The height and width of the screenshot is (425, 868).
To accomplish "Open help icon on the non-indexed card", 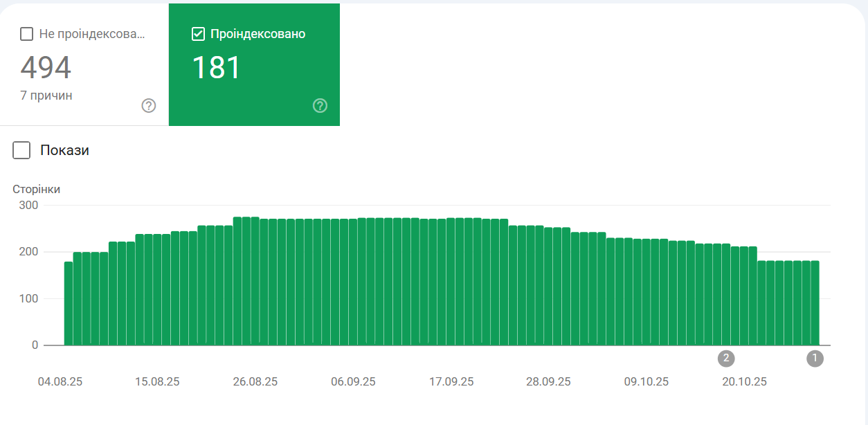I will coord(149,106).
